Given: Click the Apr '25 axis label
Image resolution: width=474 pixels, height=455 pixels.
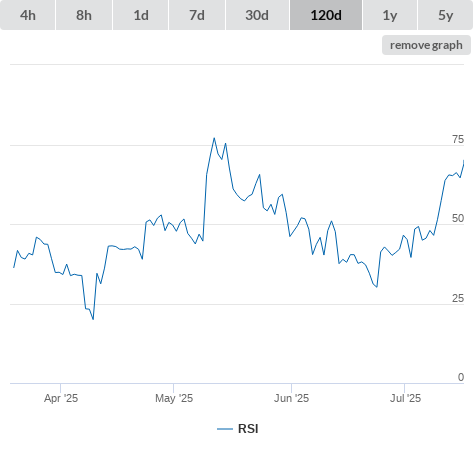Looking at the screenshot, I should pos(61,398).
